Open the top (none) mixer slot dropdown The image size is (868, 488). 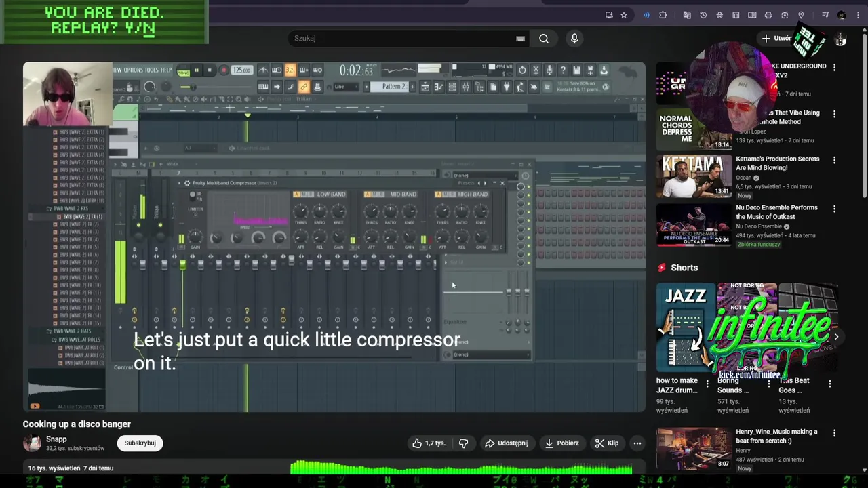point(487,176)
